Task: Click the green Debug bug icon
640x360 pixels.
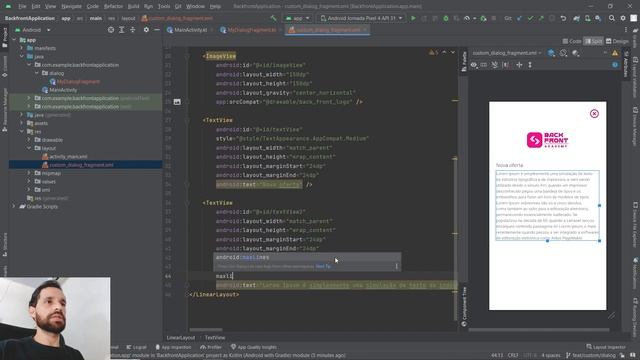Action: tap(446, 18)
